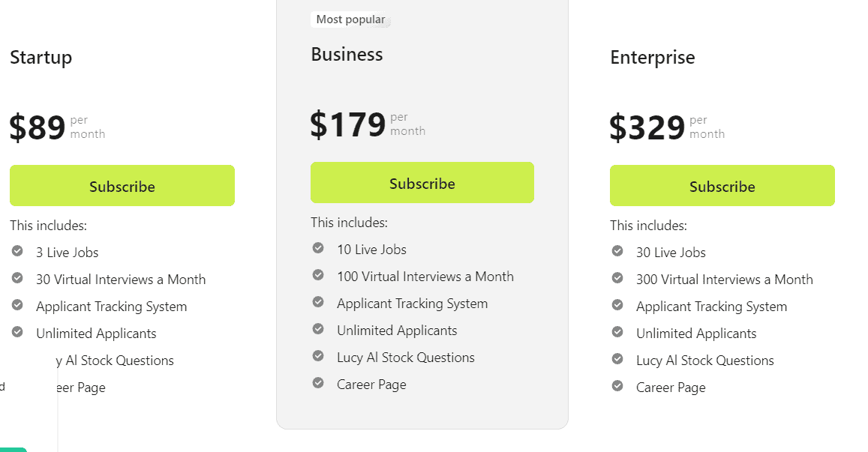
Task: Click checkmark next to 300 Virtual Interviews
Action: pos(617,278)
